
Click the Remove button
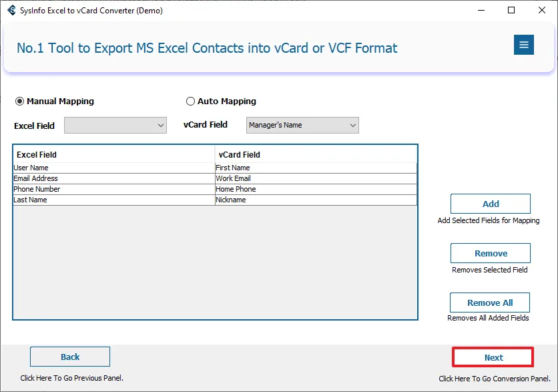(x=491, y=253)
